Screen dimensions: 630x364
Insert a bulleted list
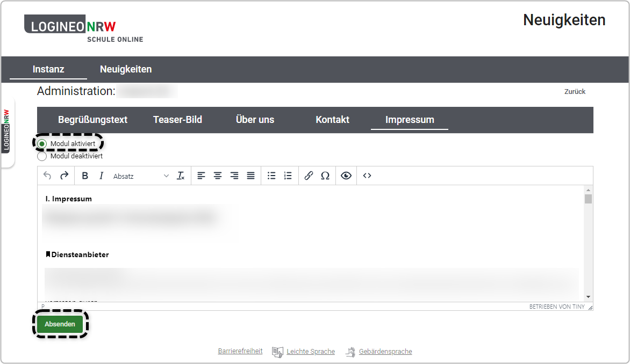pos(271,176)
